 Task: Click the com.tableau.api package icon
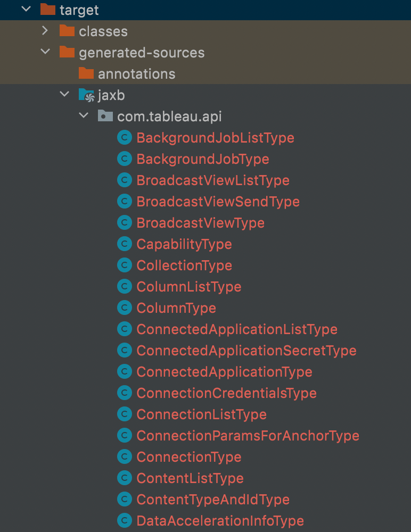105,116
